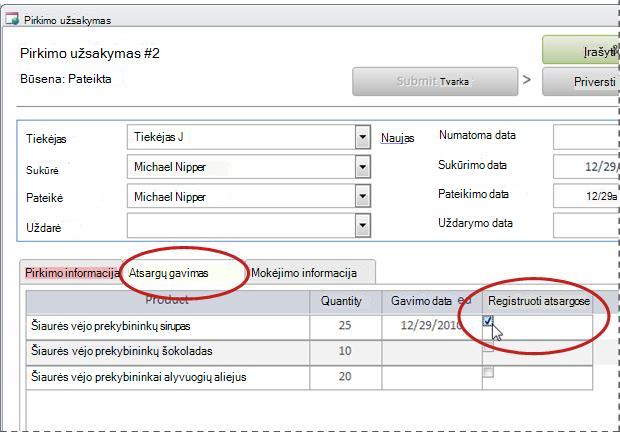Click the Product column header
Image resolution: width=620 pixels, height=432 pixels.
pyautogui.click(x=168, y=302)
